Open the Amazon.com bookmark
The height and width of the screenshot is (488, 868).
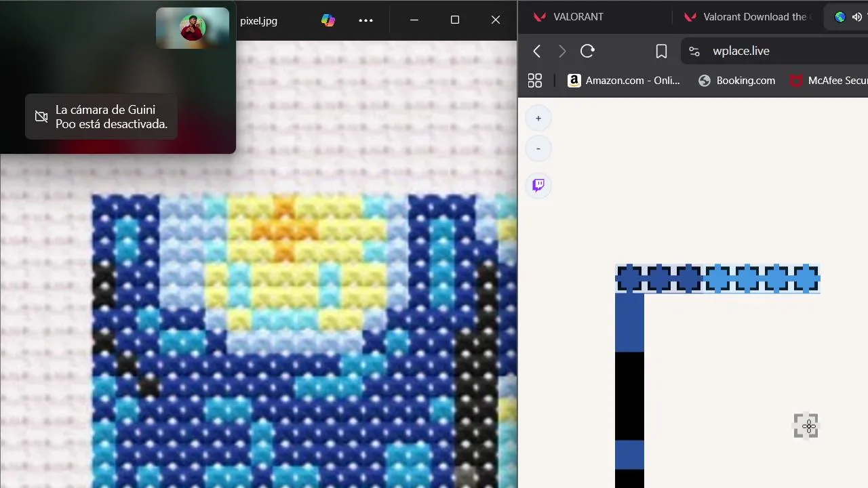623,81
